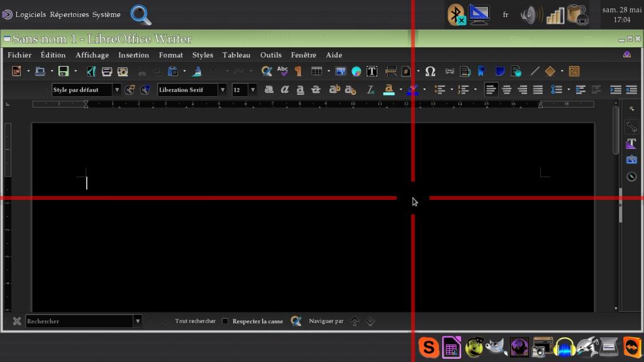This screenshot has width=644, height=362.
Task: Apply the font color swatch
Action: [x=389, y=90]
